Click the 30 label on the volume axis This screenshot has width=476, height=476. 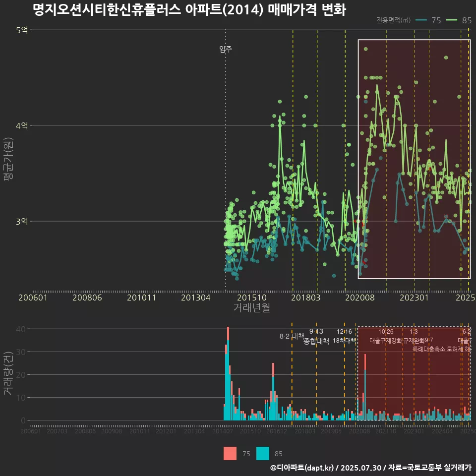tap(21, 352)
